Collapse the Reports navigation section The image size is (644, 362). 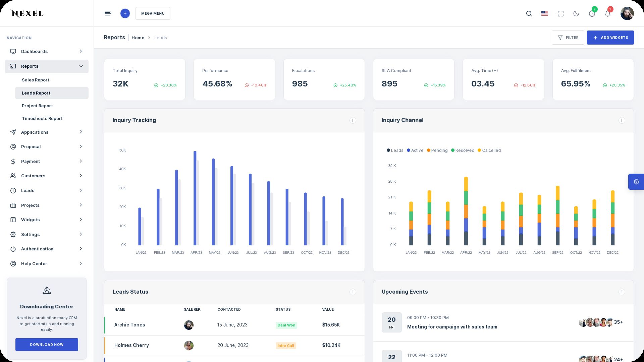coord(81,66)
